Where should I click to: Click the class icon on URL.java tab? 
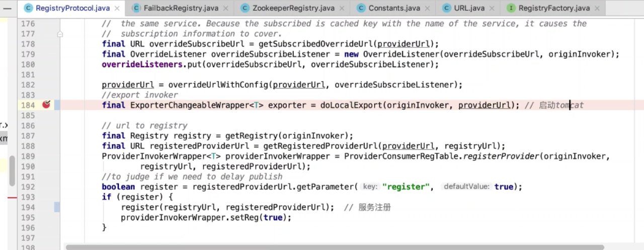[x=447, y=8]
